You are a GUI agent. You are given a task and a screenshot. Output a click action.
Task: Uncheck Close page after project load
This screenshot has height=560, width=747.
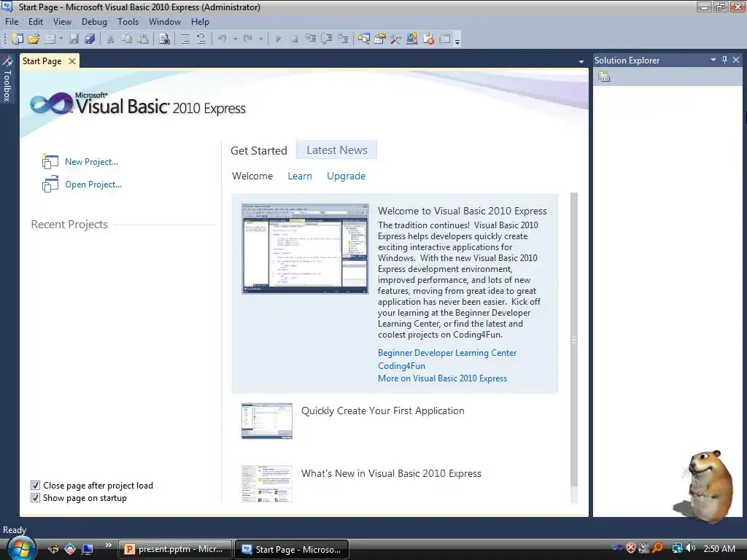(35, 485)
